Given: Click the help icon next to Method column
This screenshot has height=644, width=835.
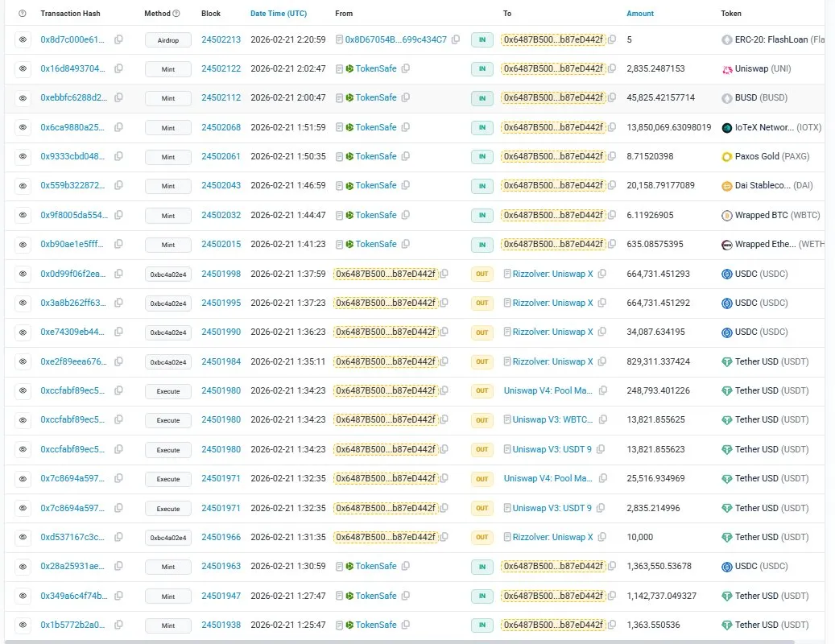Looking at the screenshot, I should [x=178, y=13].
